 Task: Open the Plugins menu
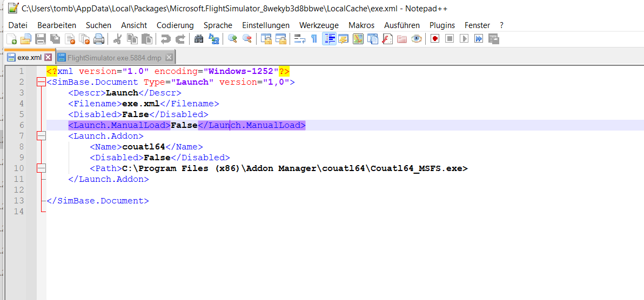[442, 25]
